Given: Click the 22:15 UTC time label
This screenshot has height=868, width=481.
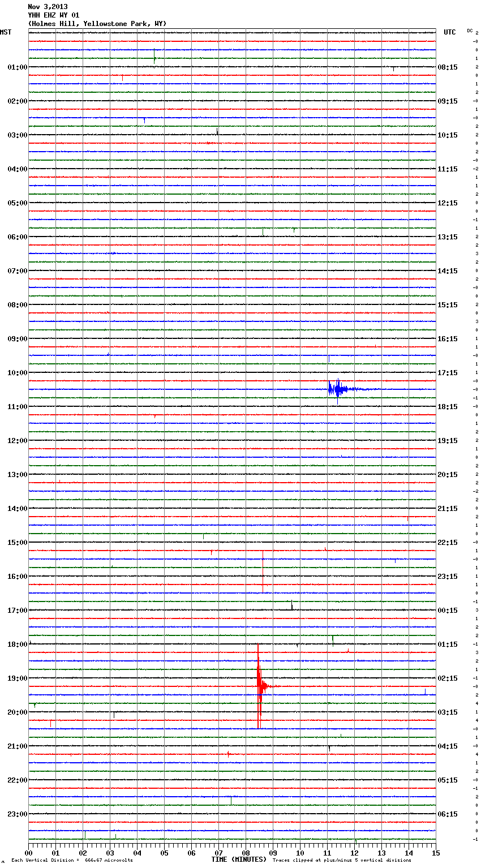Looking at the screenshot, I should [448, 543].
